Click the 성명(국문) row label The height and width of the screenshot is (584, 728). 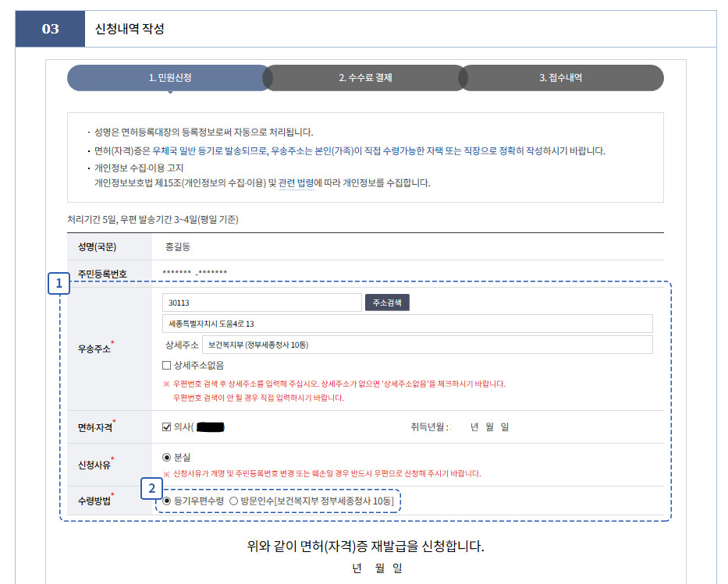(x=97, y=246)
